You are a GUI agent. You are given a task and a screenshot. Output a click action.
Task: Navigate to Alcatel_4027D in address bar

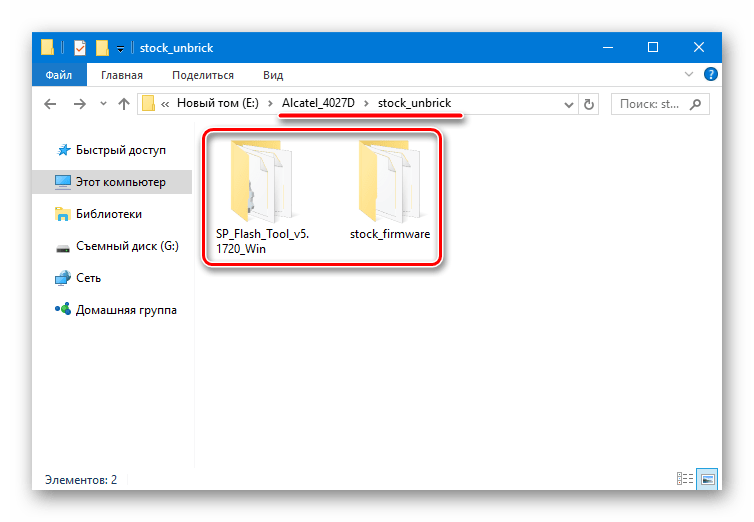click(318, 103)
